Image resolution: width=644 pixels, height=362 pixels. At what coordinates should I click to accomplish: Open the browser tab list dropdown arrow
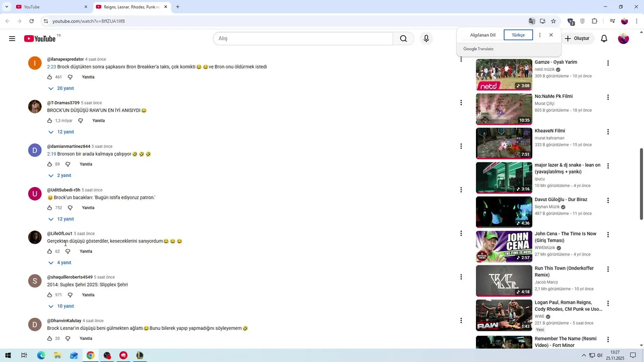click(7, 7)
